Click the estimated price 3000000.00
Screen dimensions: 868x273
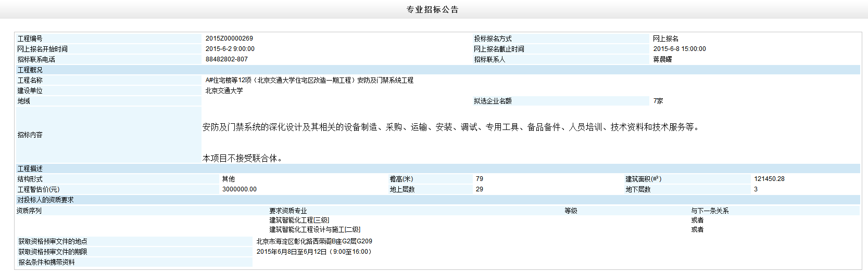[239, 189]
